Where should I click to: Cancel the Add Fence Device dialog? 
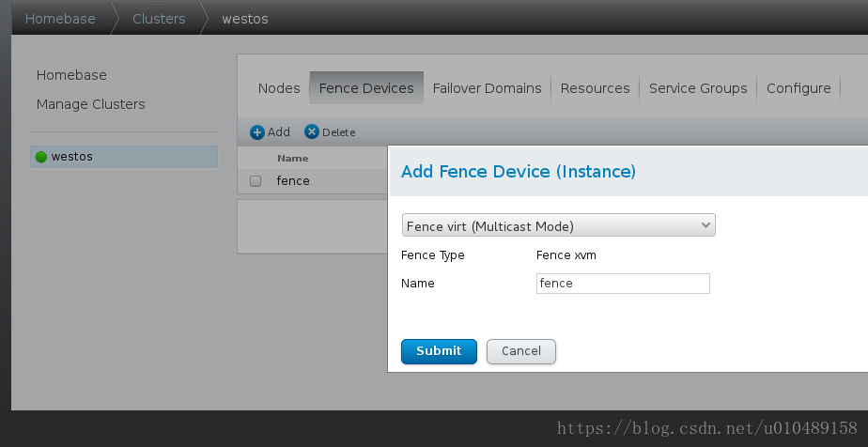coord(521,351)
